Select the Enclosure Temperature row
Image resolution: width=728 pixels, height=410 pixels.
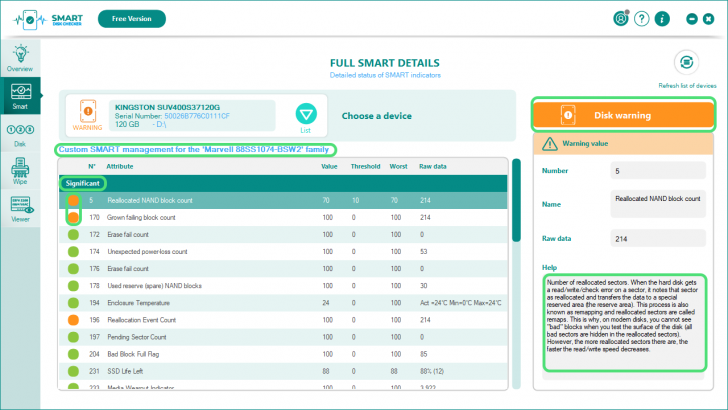283,303
